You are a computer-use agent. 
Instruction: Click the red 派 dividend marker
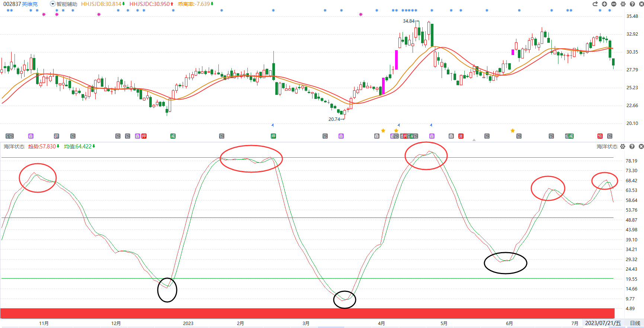[x=461, y=136]
